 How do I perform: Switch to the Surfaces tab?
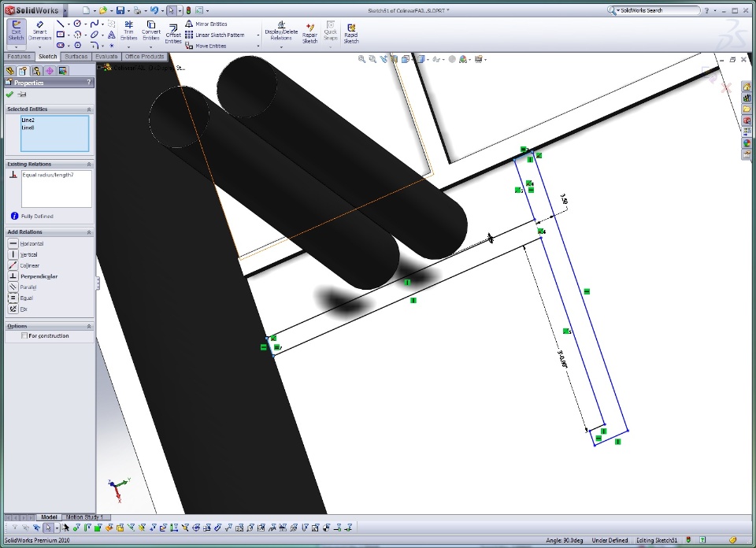point(76,57)
